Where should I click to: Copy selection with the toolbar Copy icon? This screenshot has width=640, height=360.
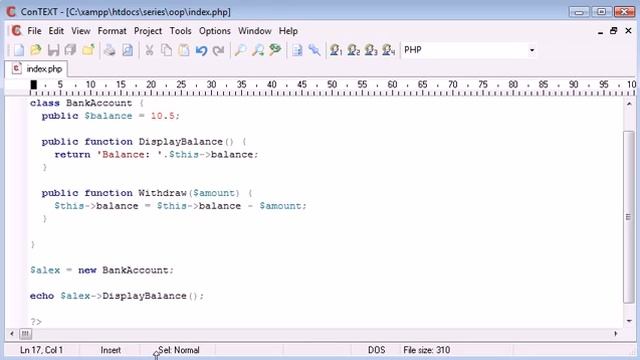point(167,50)
